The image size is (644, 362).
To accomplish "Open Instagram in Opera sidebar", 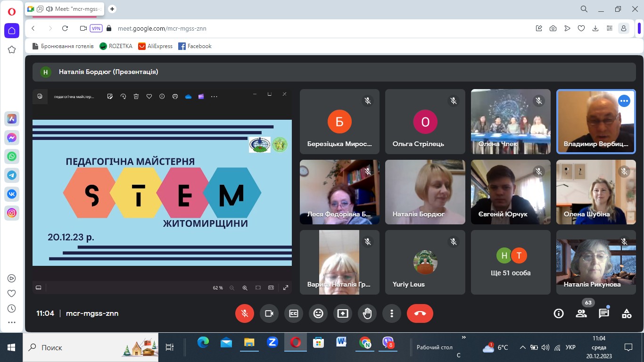I will tap(12, 213).
